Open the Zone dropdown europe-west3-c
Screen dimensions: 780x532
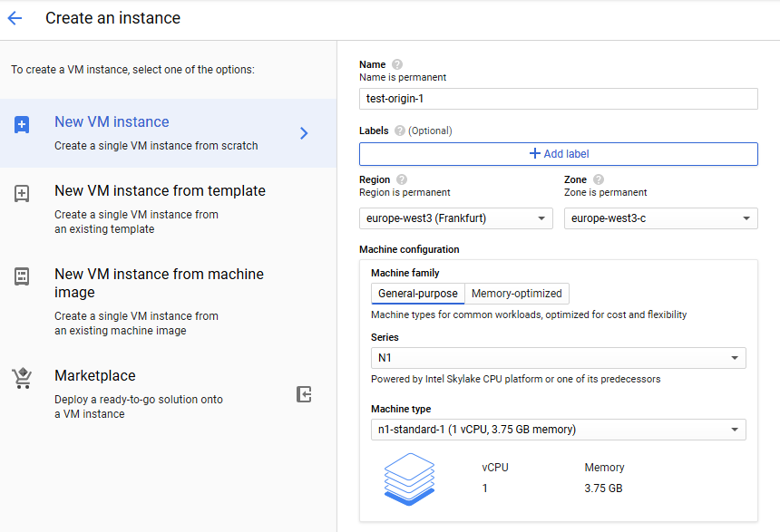(660, 218)
